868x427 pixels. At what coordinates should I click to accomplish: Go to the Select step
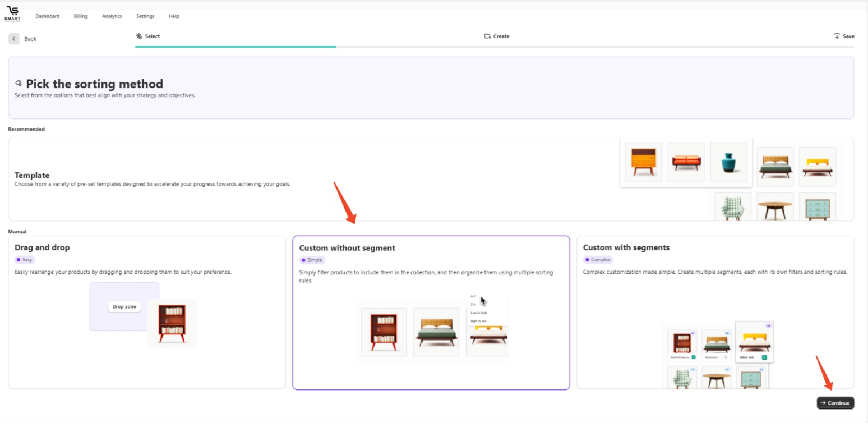tap(148, 36)
